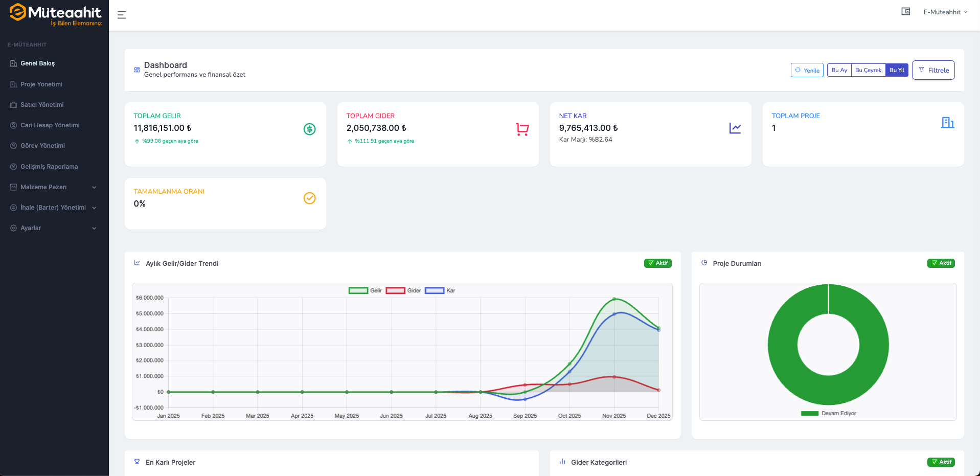
Task: Click the dollar icon on Toplam Gelir card
Action: [309, 129]
